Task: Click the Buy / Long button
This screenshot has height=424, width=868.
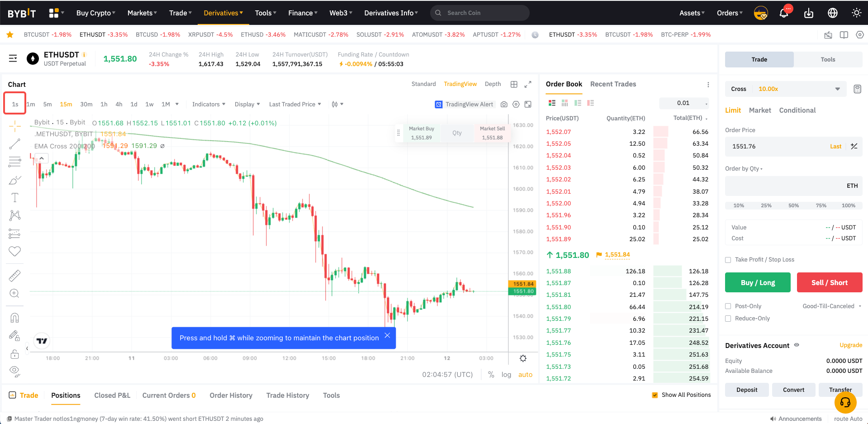Action: [758, 282]
